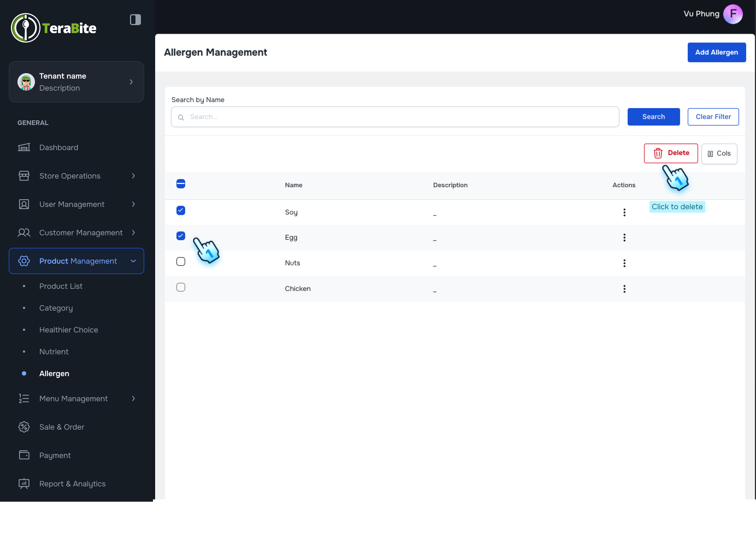
Task: Open three-dot menu for Chicken row
Action: tap(624, 289)
